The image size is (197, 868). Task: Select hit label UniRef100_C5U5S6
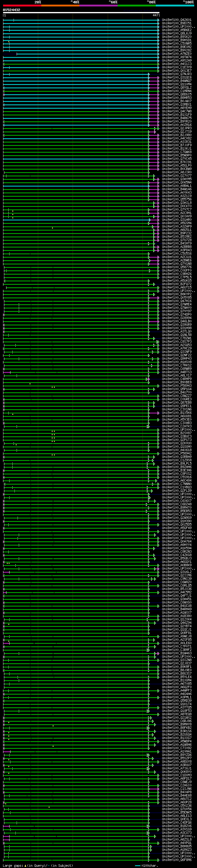pos(177,254)
